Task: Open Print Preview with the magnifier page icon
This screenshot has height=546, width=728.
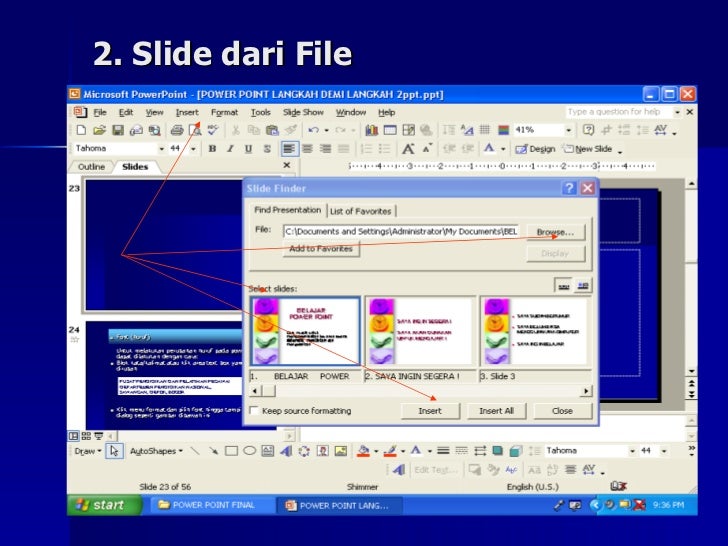Action: click(x=195, y=130)
